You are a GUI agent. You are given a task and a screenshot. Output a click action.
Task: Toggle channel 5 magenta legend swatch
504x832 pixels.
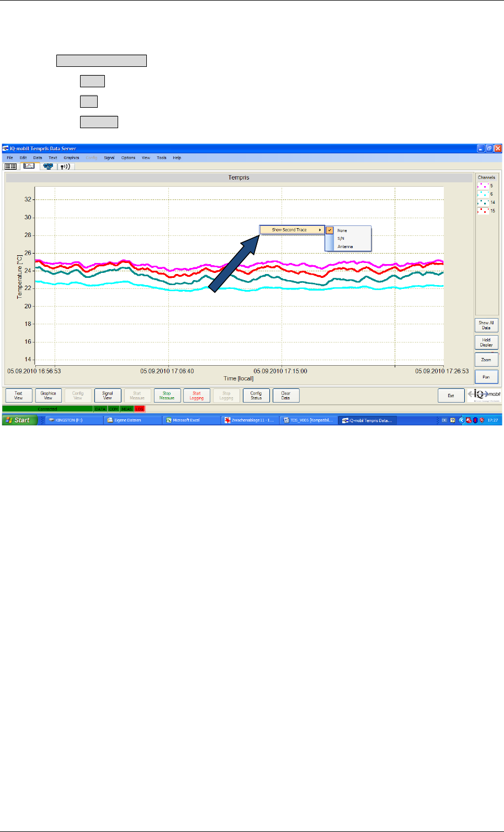point(482,186)
